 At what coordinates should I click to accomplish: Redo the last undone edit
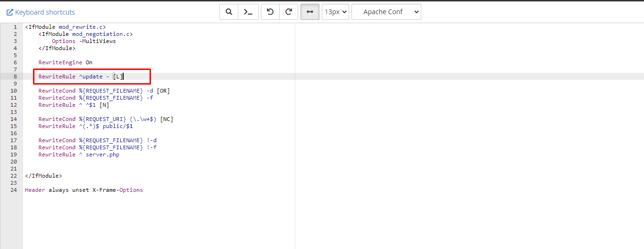coord(288,12)
